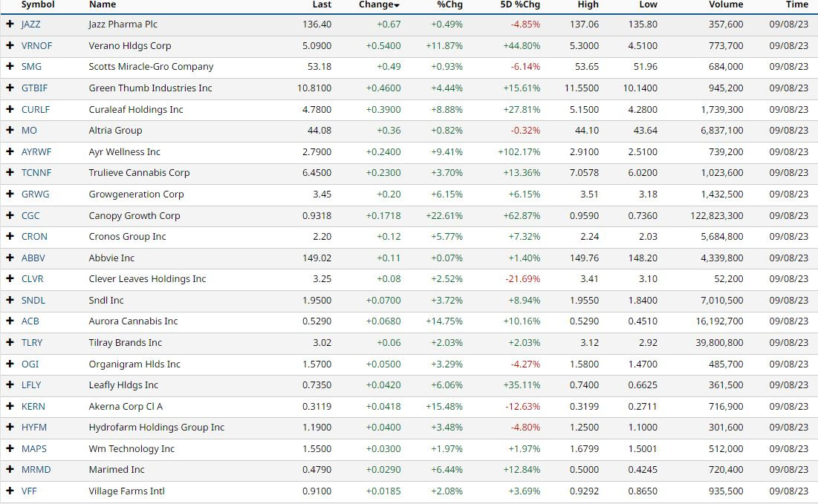Open the MRMD symbol link
818x504 pixels.
(x=36, y=469)
